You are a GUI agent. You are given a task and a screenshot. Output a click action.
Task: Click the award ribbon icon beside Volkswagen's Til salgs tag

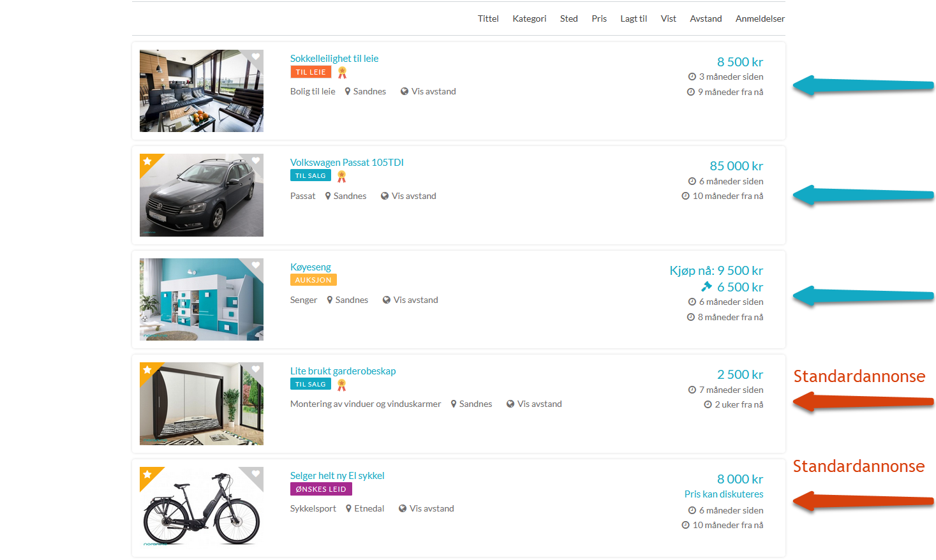pos(341,176)
